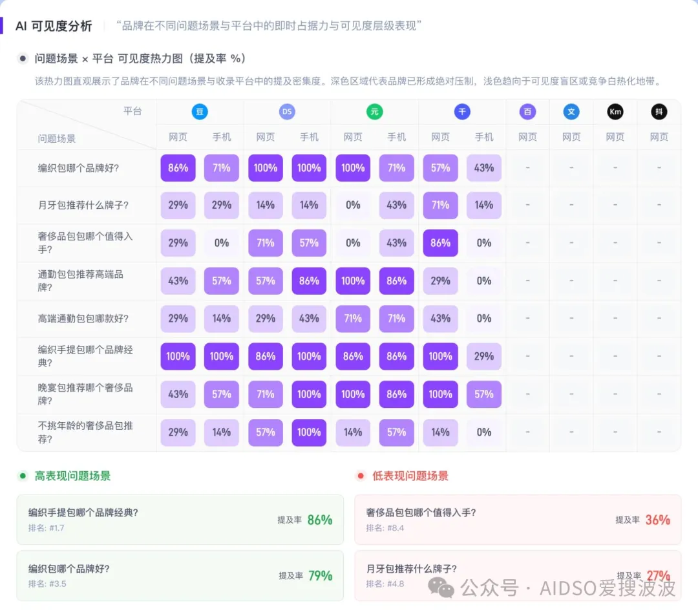Open the 编织手提包哪个品牌经典? 86% high-performance card
The width and height of the screenshot is (698, 616).
click(180, 520)
